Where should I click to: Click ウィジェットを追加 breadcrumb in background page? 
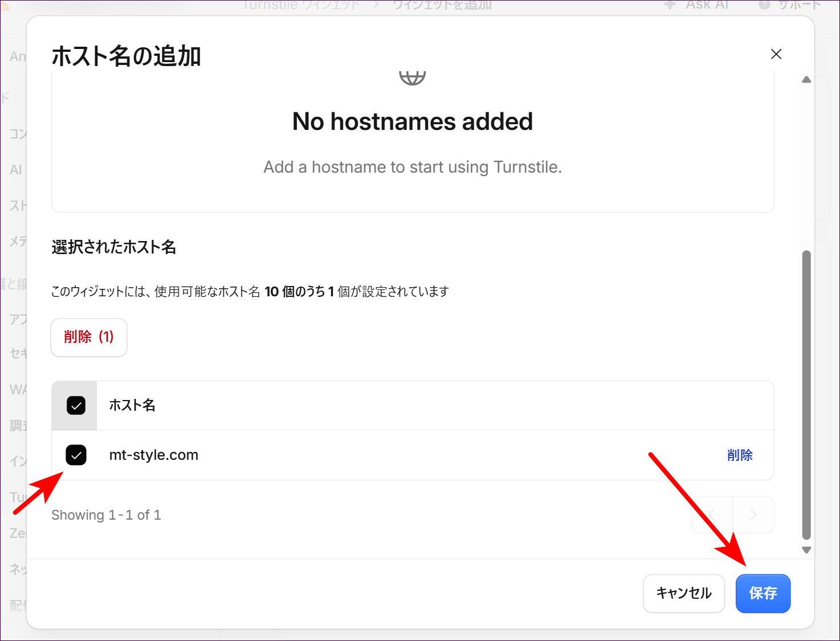(442, 5)
